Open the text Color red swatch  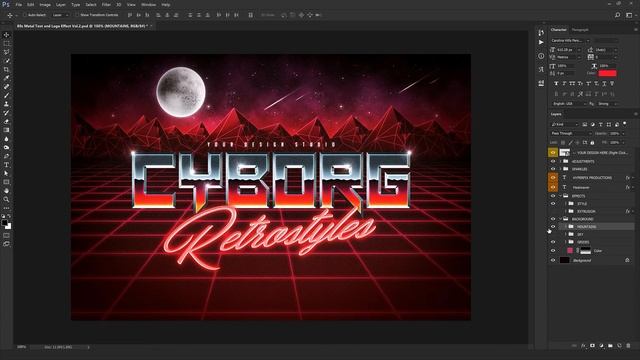607,73
